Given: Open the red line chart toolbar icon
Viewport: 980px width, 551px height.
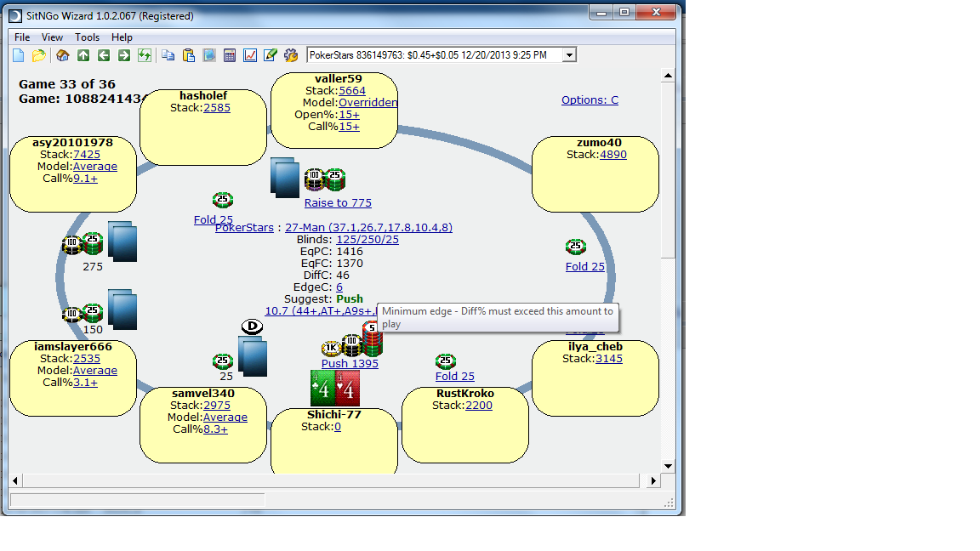Looking at the screenshot, I should click(250, 55).
